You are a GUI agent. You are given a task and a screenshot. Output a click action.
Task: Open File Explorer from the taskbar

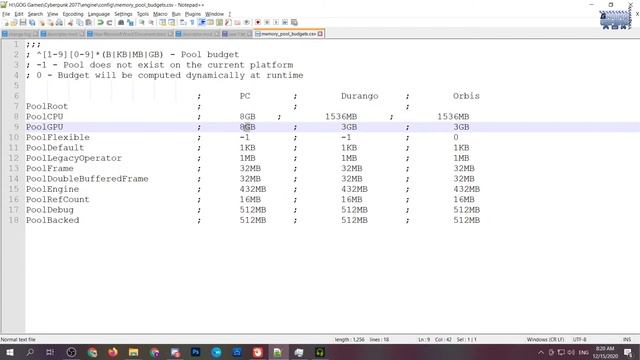click(133, 352)
